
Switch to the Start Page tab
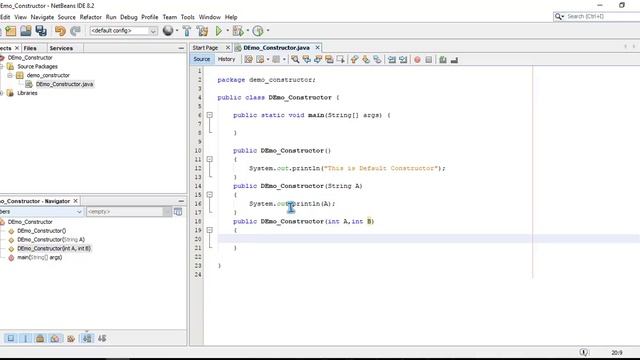205,48
